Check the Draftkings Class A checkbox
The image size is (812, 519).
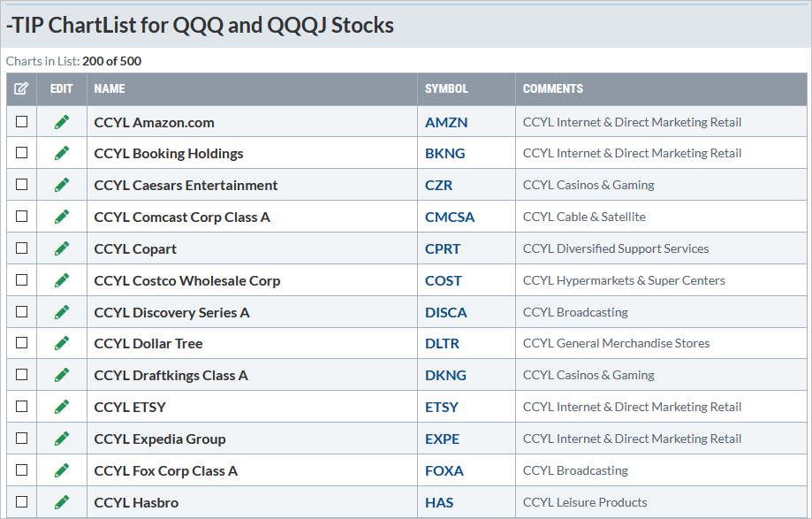[22, 375]
